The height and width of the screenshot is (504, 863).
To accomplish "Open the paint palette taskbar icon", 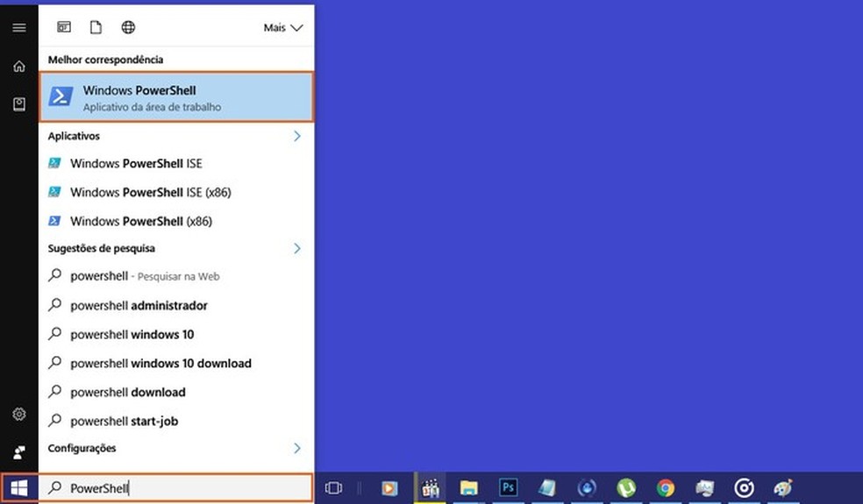I will pos(783,488).
